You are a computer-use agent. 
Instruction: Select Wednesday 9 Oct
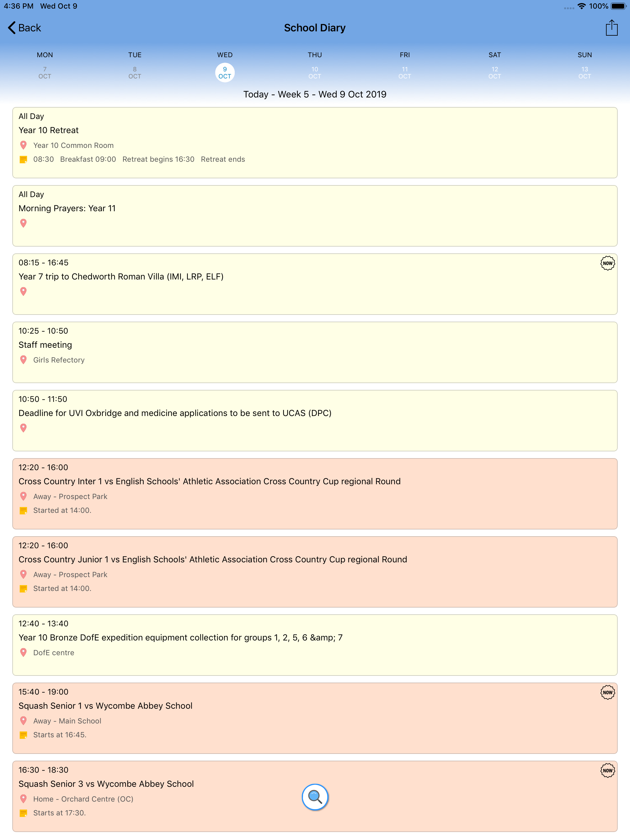point(225,72)
